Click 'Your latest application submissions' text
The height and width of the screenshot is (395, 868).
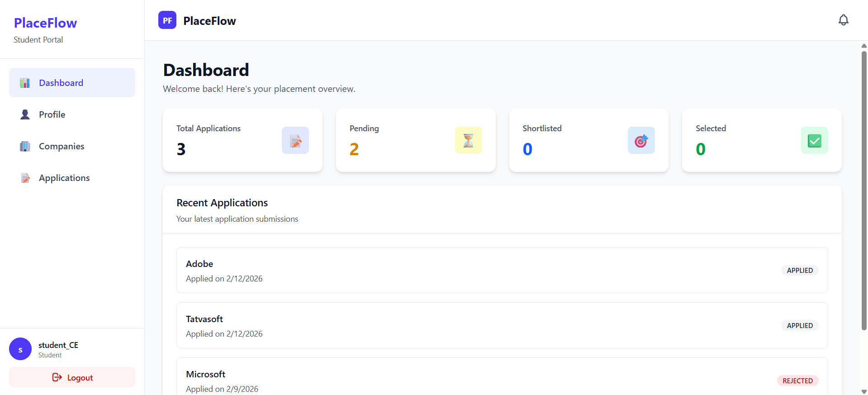[x=237, y=219]
